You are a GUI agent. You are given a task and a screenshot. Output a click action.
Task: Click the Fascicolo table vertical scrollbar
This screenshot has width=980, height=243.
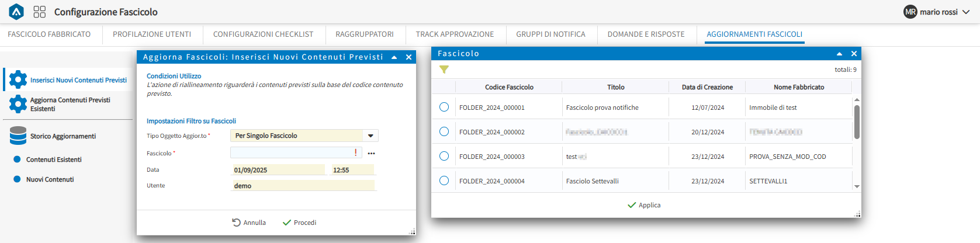tap(857, 121)
